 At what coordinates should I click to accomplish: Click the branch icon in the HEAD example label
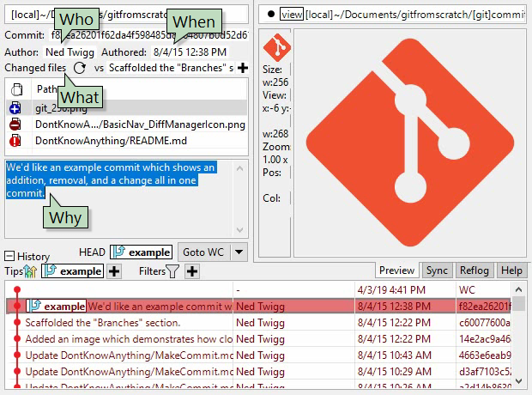119,252
